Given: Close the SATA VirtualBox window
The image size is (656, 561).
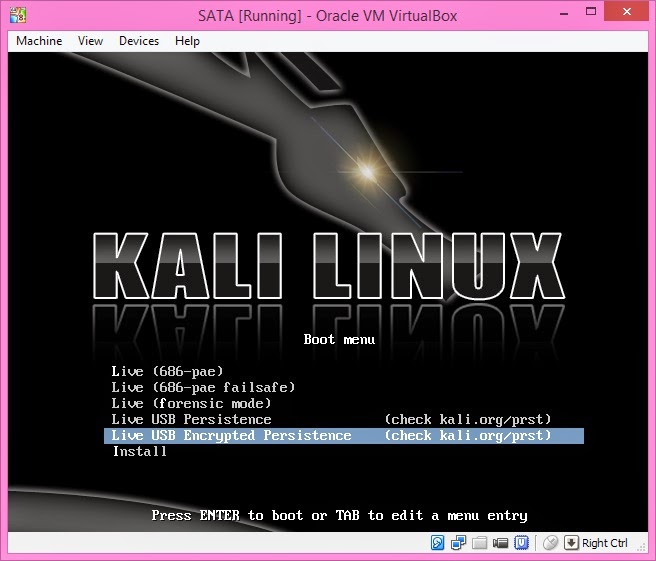Looking at the screenshot, I should tap(626, 12).
